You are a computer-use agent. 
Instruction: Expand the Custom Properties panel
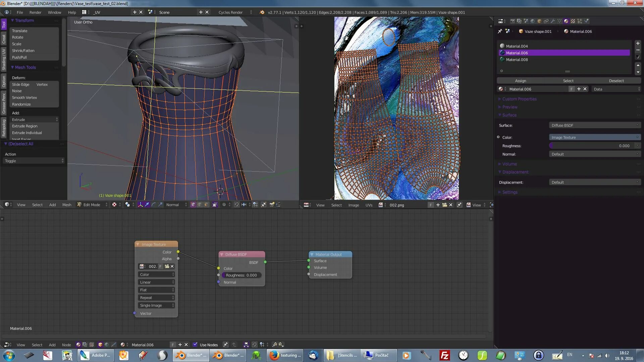pos(519,99)
